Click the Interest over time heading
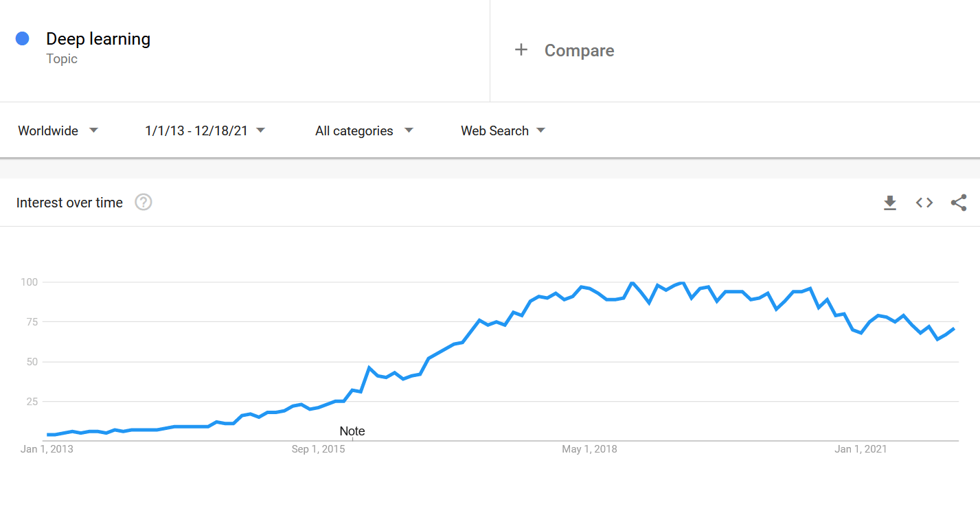The image size is (980, 513). (x=69, y=203)
